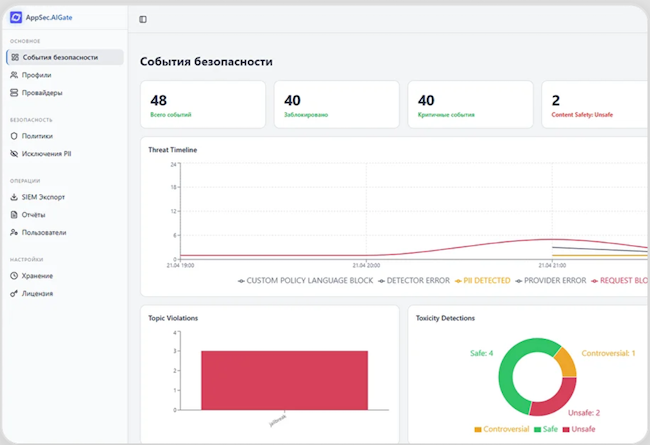Click the red jailbreak bar

284,380
